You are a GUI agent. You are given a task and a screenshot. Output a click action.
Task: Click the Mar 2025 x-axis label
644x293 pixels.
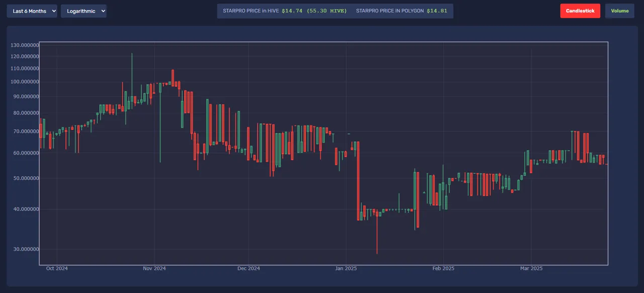[531, 268]
